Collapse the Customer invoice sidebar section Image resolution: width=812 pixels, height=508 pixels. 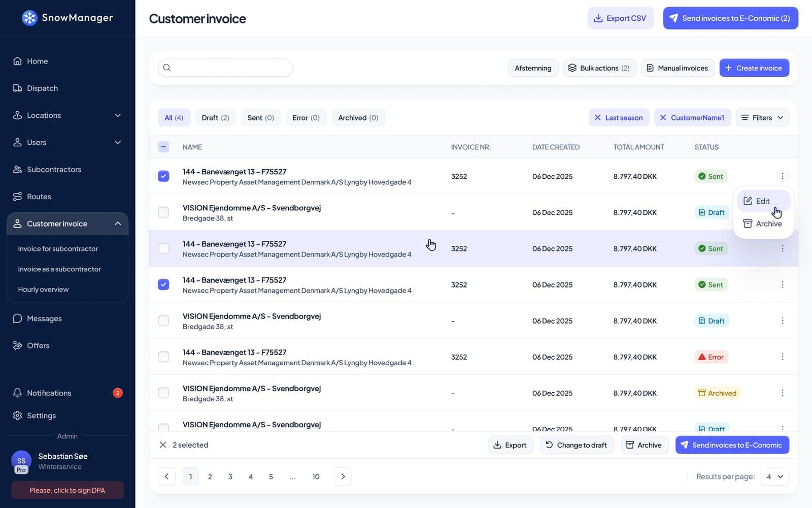coord(118,224)
